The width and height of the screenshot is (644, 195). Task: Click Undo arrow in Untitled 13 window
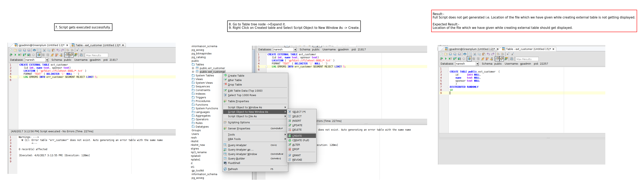58,50
